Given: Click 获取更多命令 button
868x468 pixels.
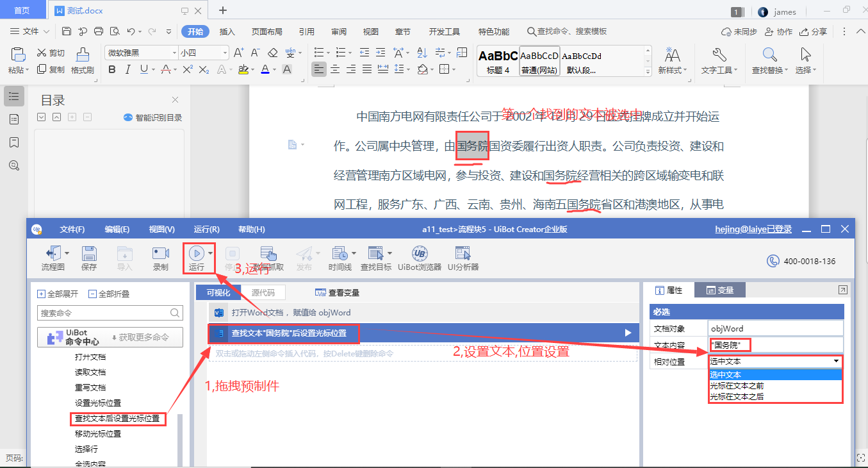Looking at the screenshot, I should tap(140, 337).
